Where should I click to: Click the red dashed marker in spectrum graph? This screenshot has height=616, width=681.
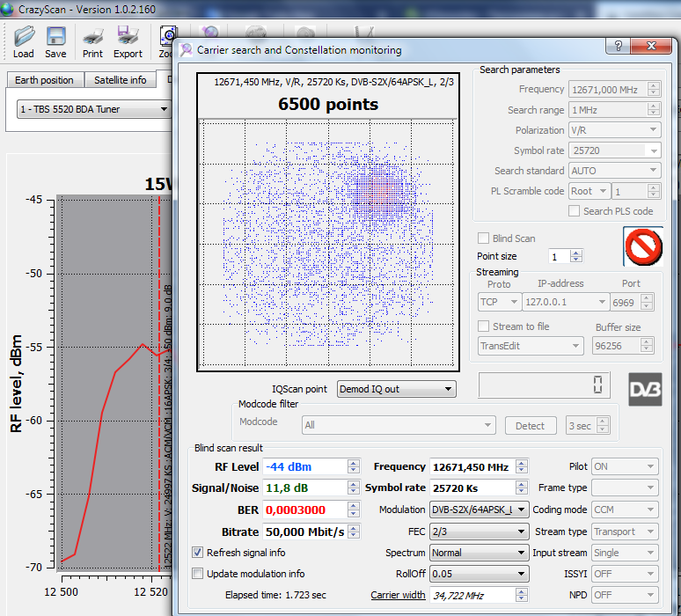point(159,382)
